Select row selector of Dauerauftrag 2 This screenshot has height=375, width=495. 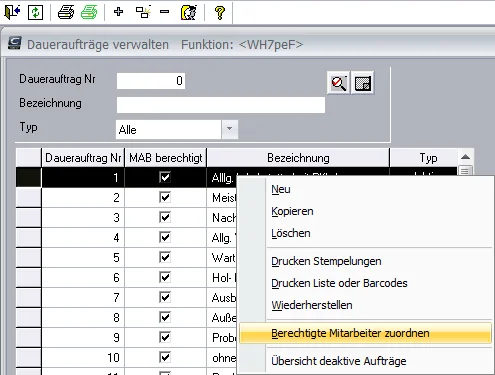click(29, 197)
